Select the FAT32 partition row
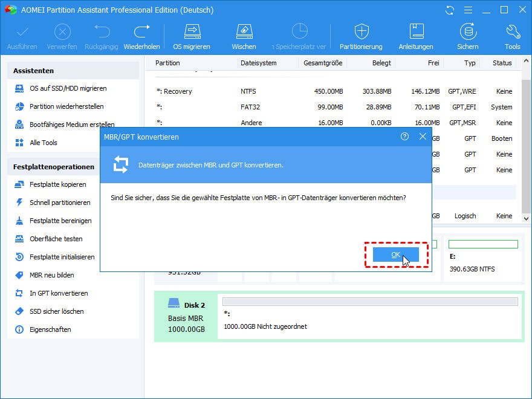 point(334,107)
